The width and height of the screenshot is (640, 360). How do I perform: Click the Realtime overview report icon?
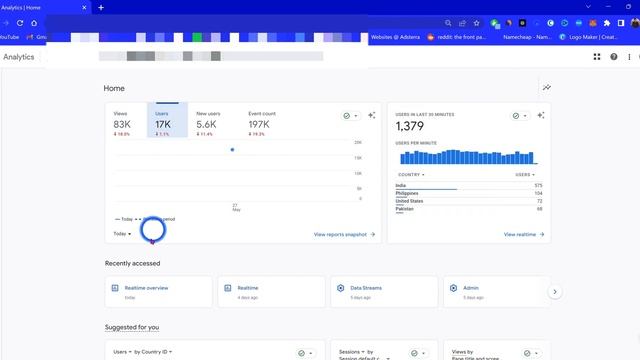coord(115,288)
